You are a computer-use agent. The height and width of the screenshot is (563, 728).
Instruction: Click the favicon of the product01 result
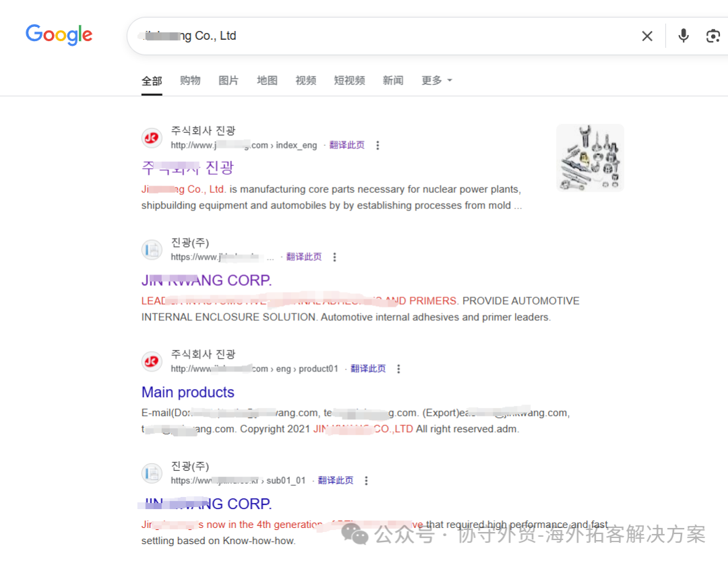pos(152,361)
